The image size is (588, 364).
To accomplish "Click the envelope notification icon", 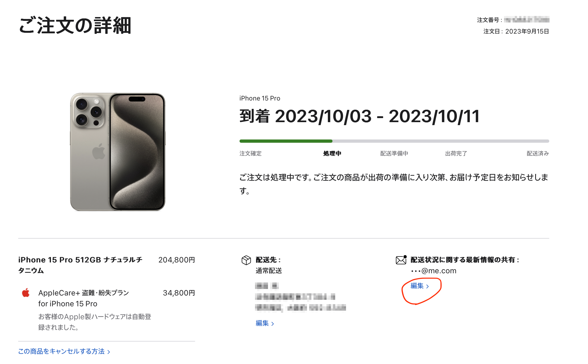I will point(401,260).
